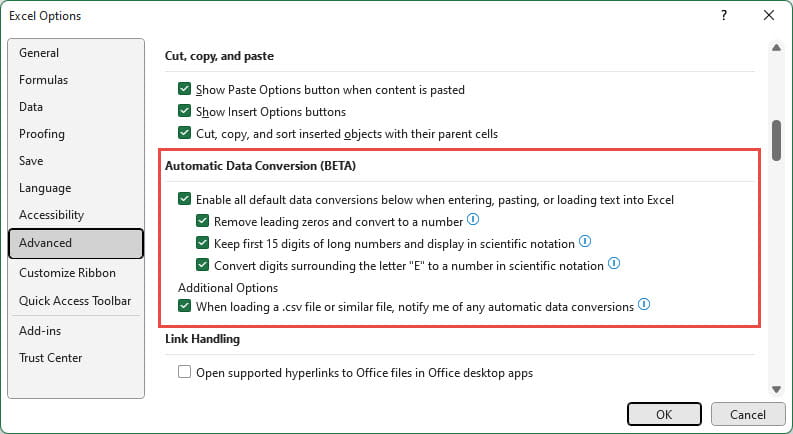793x434 pixels.
Task: Toggle Show Paste Options button checkbox
Action: [x=184, y=89]
